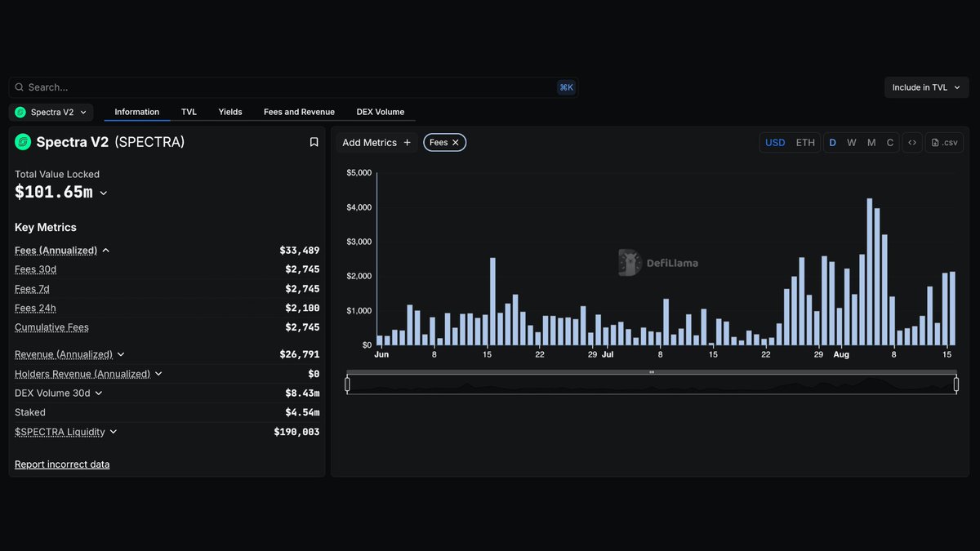The image size is (980, 551).
Task: Expand the Total Value Locked breakdown chevron
Action: tap(103, 193)
